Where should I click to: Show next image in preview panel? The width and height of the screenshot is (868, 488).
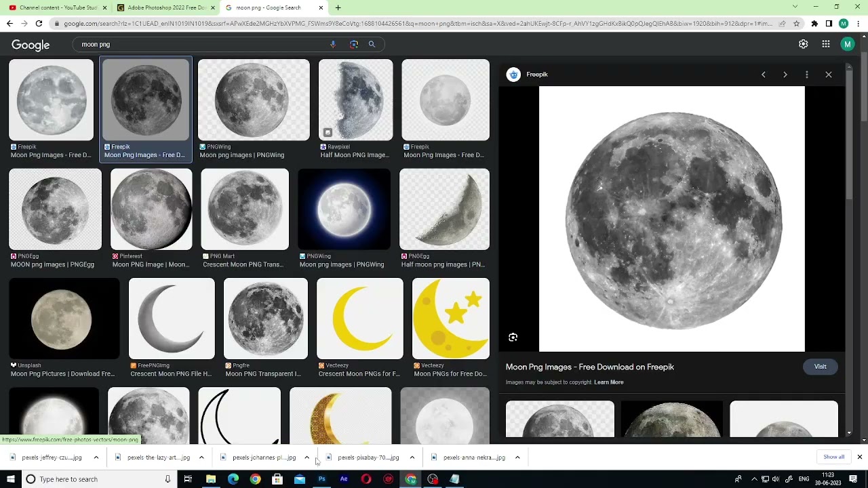click(x=785, y=75)
